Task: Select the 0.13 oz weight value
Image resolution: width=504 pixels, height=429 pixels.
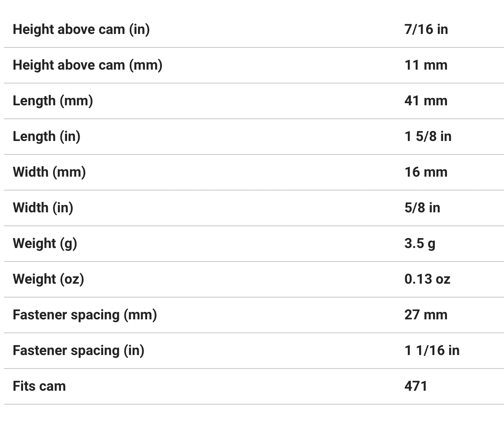Action: (x=427, y=279)
